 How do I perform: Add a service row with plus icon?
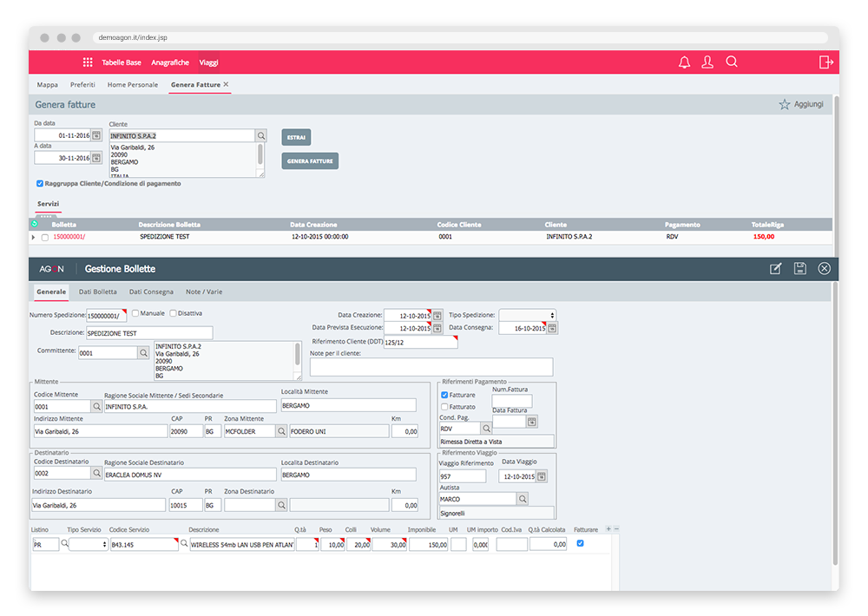coord(608,529)
